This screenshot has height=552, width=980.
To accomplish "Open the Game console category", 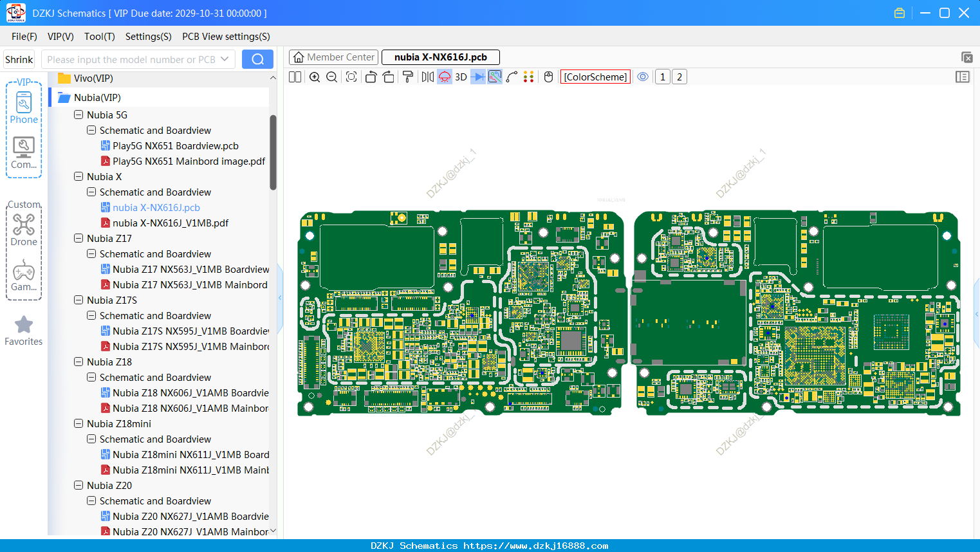I will point(24,275).
